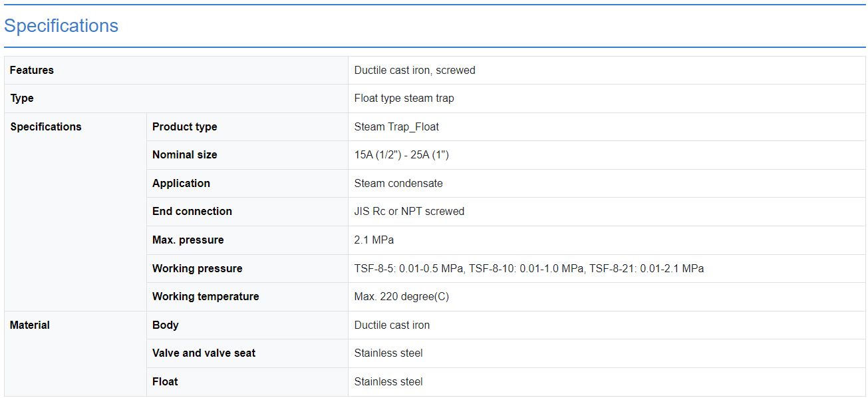
Task: Select the 'Steam Trap_Float' value
Action: [396, 126]
